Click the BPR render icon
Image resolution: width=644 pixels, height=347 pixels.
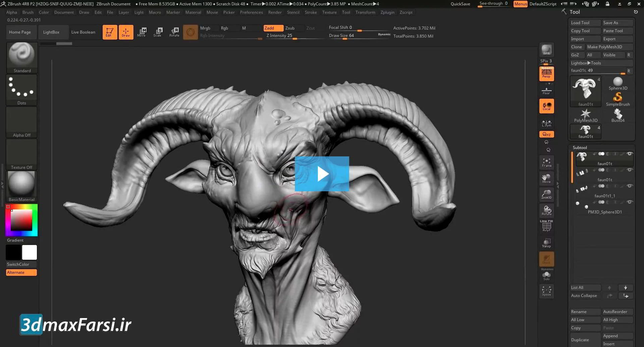tap(546, 50)
